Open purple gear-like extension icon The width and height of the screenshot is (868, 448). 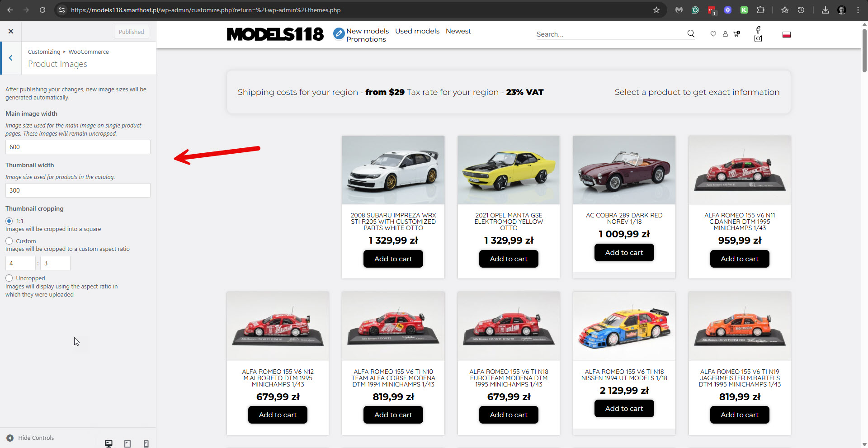click(728, 10)
